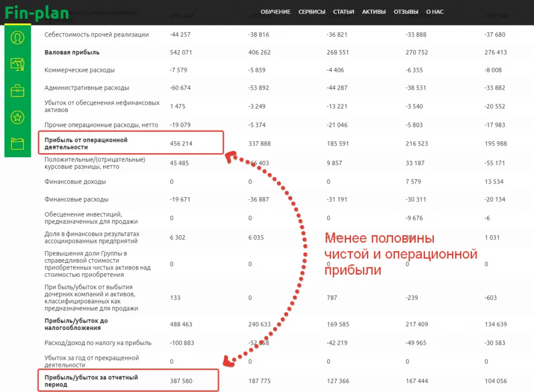
Task: Click the 'Коммерческие расходы' row label
Action: point(79,70)
